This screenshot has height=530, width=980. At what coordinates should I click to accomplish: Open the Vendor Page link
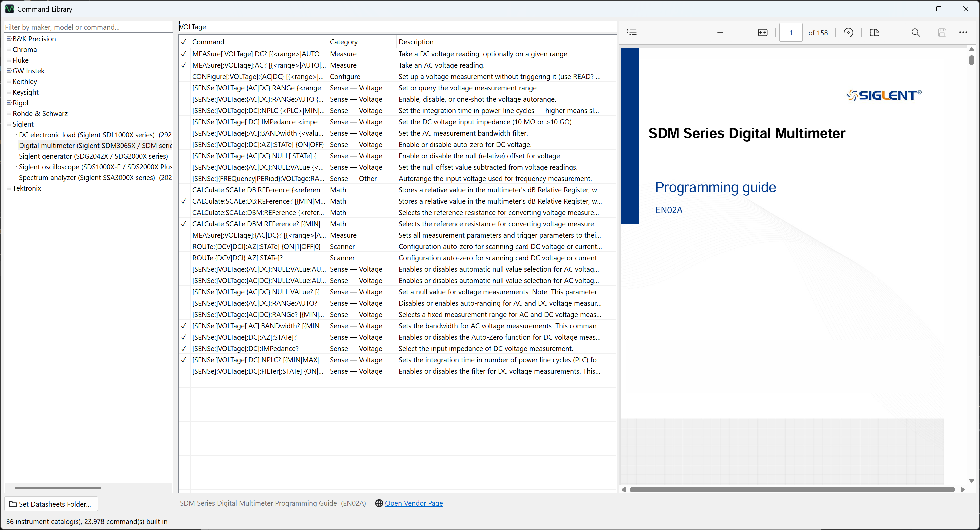414,503
